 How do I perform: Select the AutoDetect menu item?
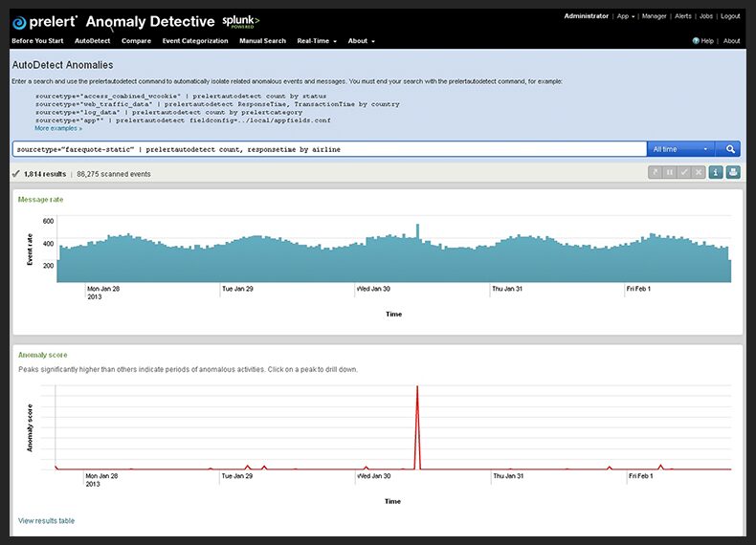(93, 41)
